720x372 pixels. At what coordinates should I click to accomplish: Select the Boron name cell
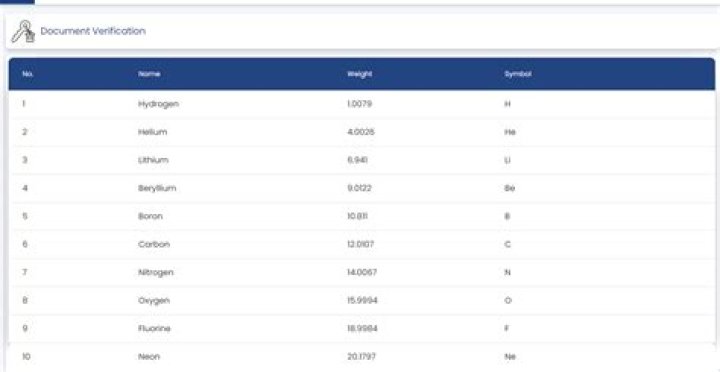pyautogui.click(x=150, y=216)
